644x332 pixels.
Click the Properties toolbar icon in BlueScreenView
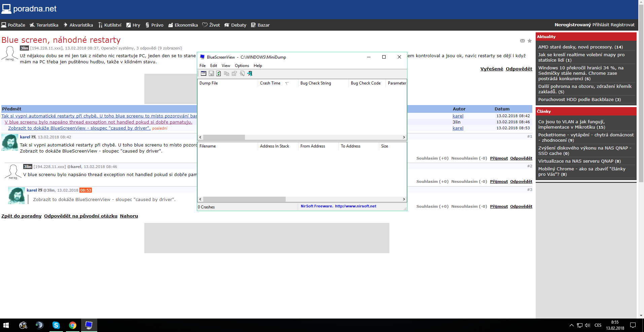click(x=234, y=73)
